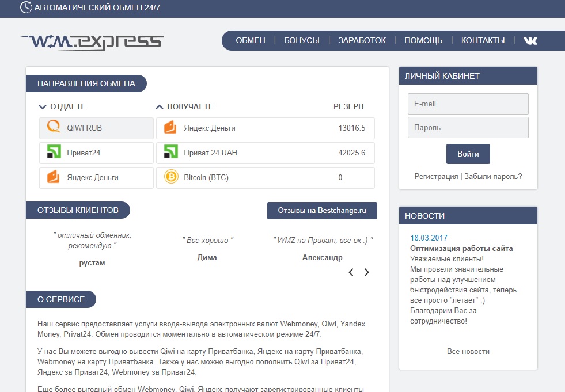
Task: Click the Bitcoin coin icon
Action: pyautogui.click(x=171, y=177)
